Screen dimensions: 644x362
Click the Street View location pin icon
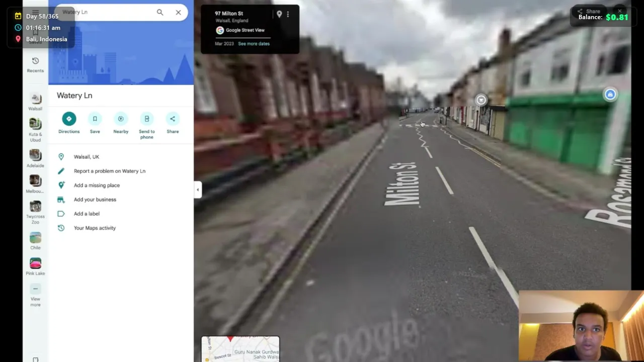[x=279, y=14]
